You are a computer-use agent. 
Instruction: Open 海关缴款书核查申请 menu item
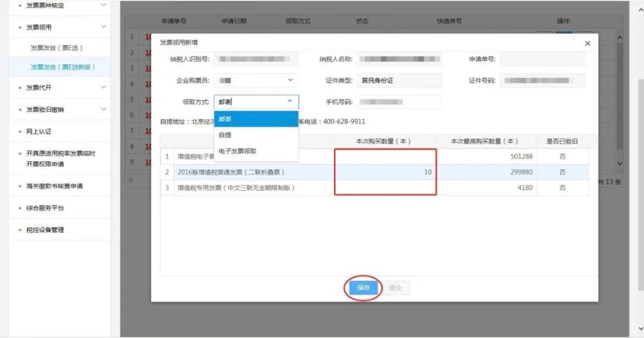pos(54,186)
